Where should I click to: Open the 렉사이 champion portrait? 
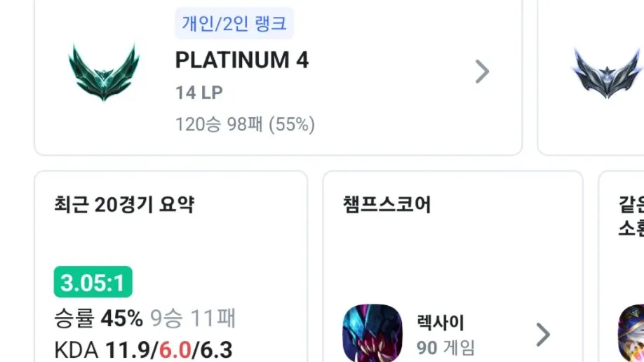pyautogui.click(x=373, y=333)
